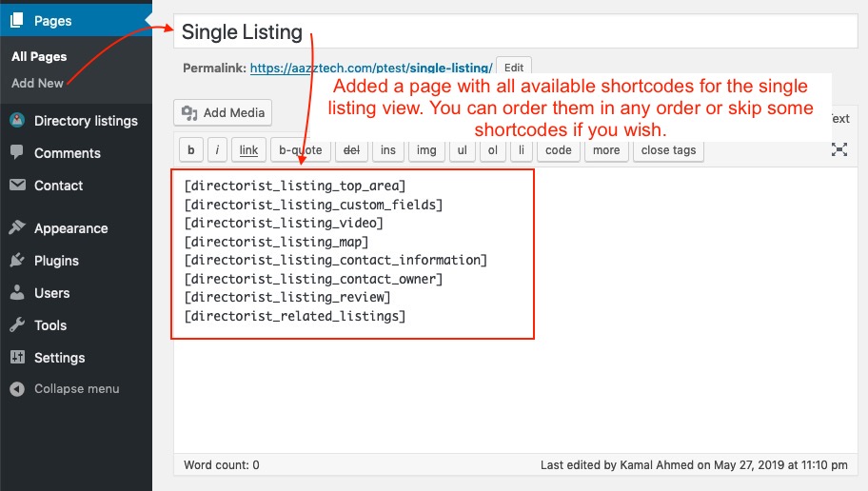Click the Contact envelope icon
The image size is (868, 491).
point(17,185)
